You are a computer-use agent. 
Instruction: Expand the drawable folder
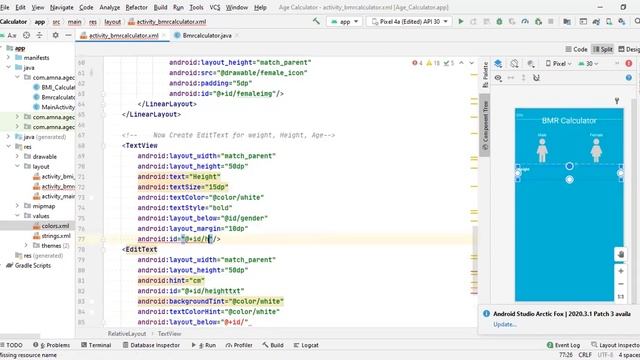tap(17, 156)
